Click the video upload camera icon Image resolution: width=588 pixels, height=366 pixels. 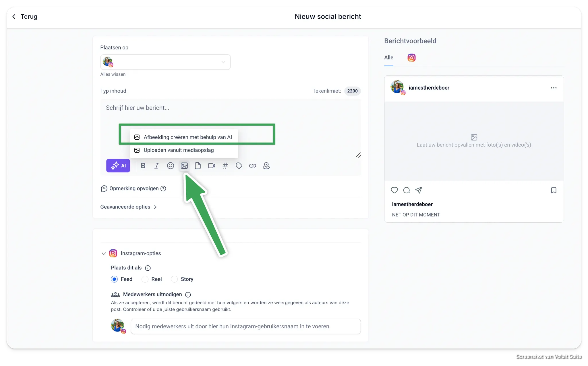click(x=211, y=166)
